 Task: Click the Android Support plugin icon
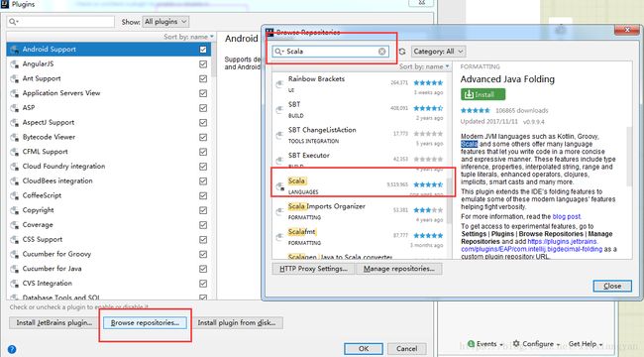[x=15, y=50]
